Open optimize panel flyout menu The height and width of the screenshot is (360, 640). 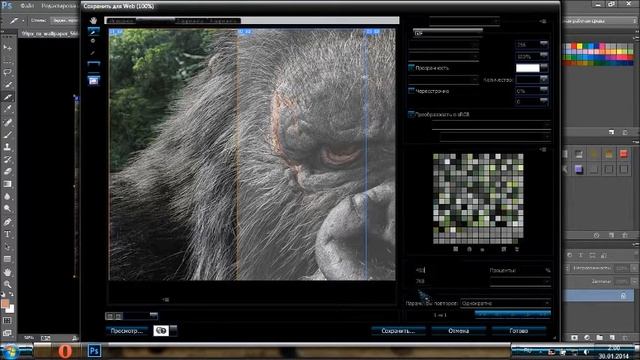(x=543, y=21)
